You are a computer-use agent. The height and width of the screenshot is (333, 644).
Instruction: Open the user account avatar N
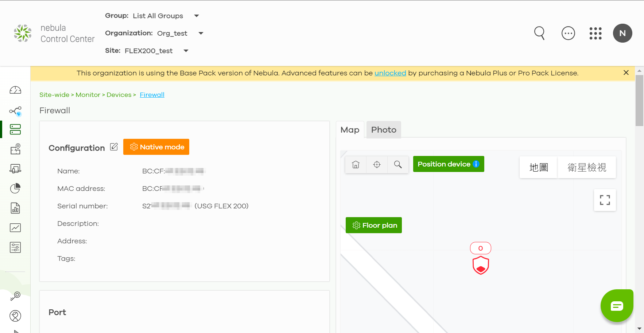pos(622,33)
